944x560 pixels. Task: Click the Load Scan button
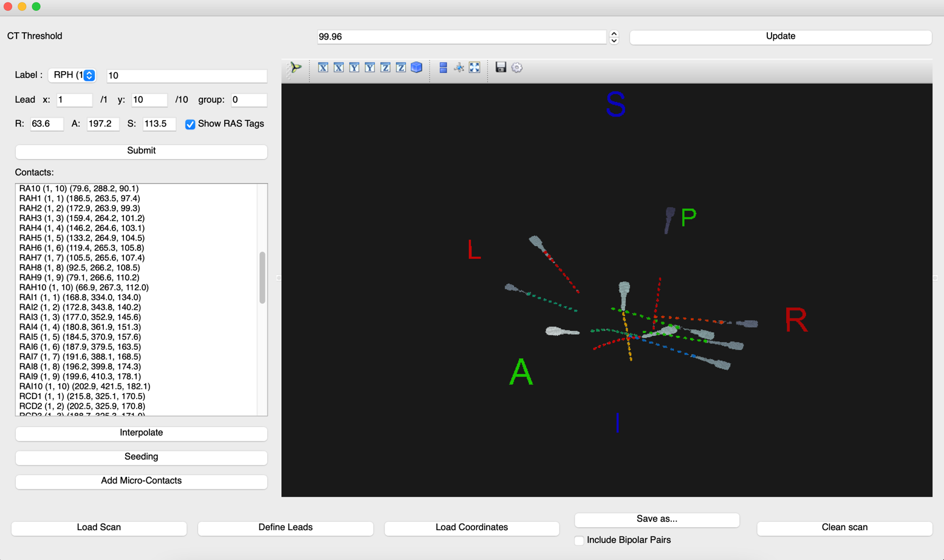point(99,528)
